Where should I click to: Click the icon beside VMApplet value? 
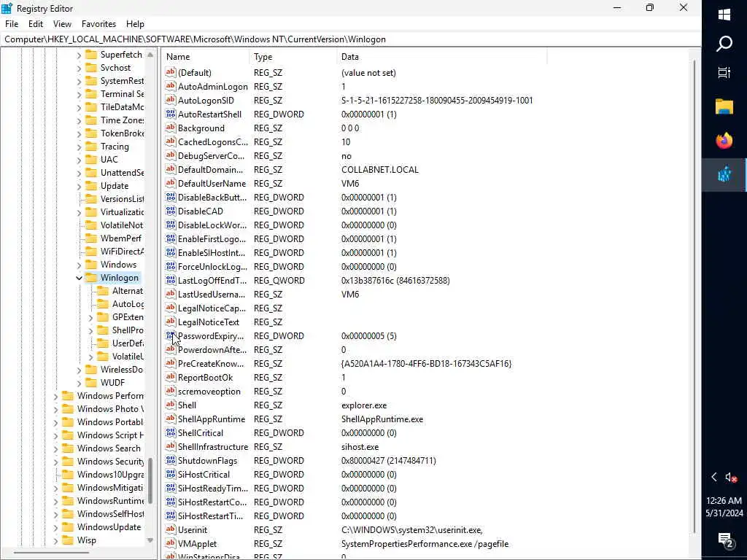(x=170, y=543)
